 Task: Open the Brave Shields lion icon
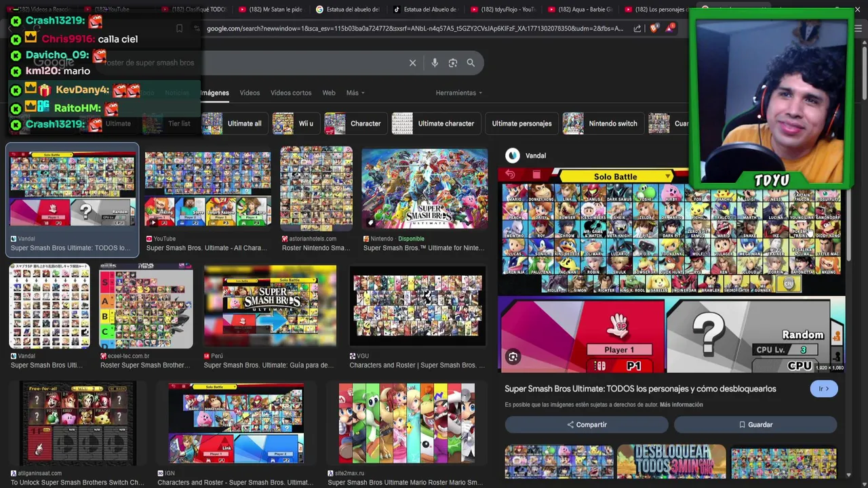654,28
